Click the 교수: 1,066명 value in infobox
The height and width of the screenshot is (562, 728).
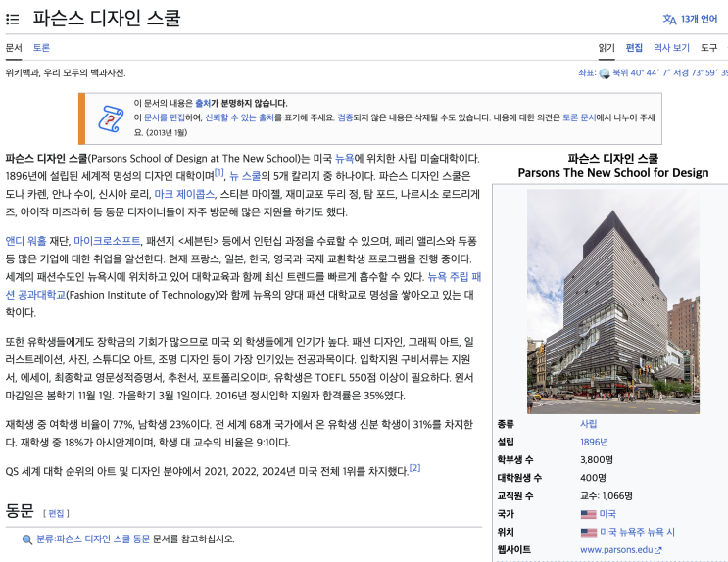click(x=607, y=496)
